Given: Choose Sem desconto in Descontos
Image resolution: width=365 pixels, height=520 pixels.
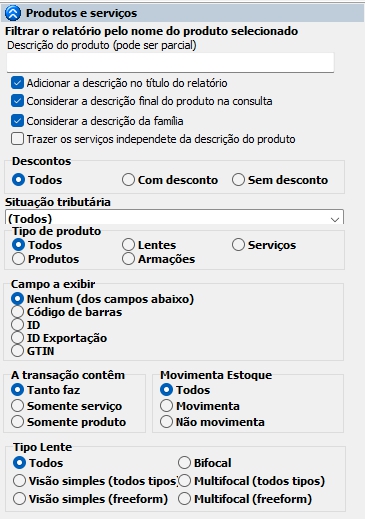Looking at the screenshot, I should click(x=238, y=180).
